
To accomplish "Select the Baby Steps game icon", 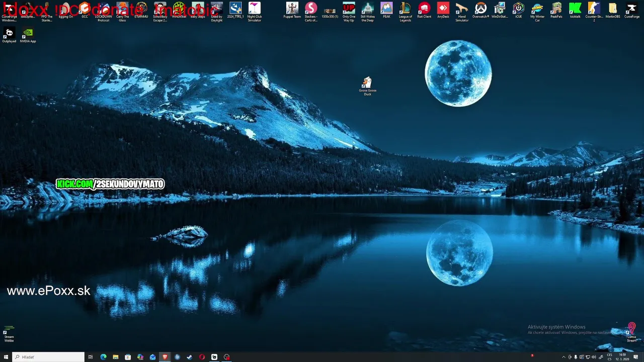I will [x=198, y=11].
